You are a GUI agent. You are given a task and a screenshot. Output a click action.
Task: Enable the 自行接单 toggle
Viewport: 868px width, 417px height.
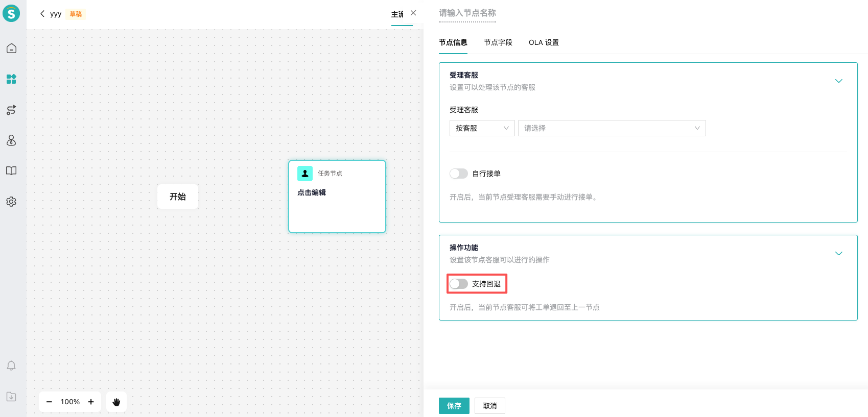459,174
